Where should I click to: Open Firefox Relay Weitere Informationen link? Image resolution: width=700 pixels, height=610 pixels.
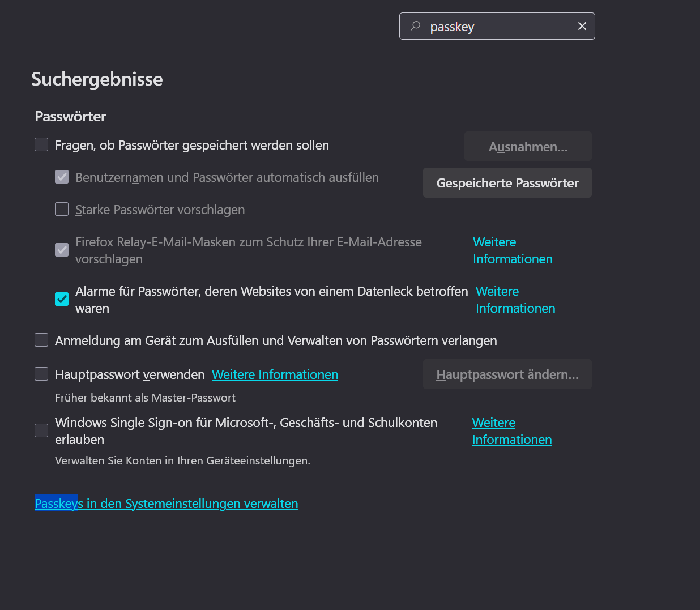[512, 250]
